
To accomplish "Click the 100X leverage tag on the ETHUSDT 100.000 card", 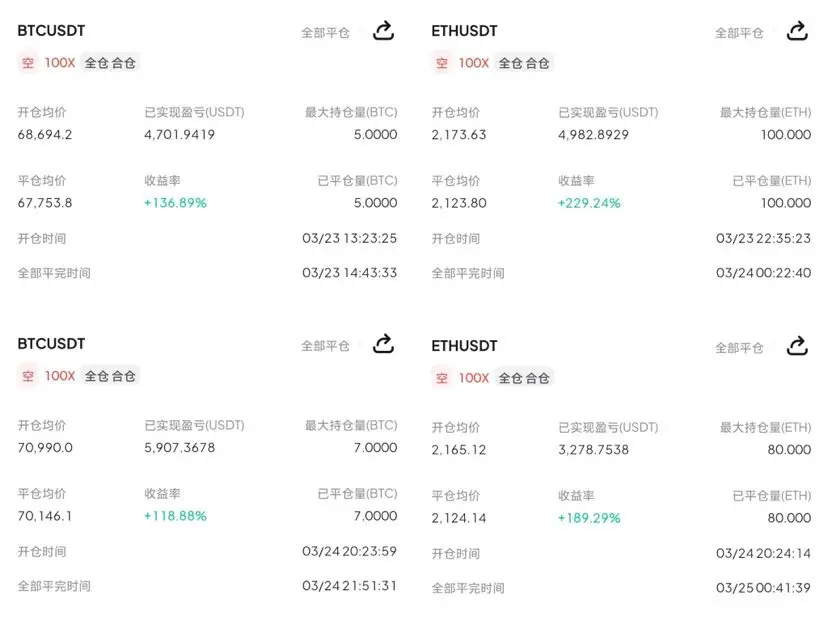I will click(474, 63).
